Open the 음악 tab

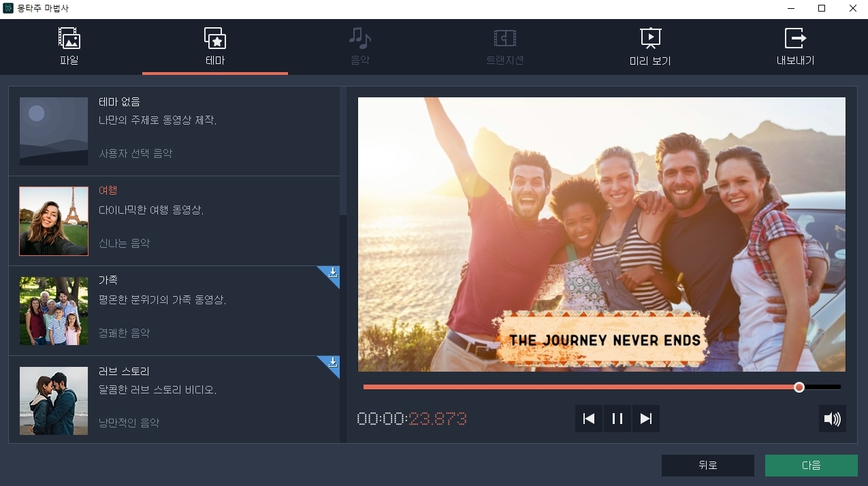(360, 46)
